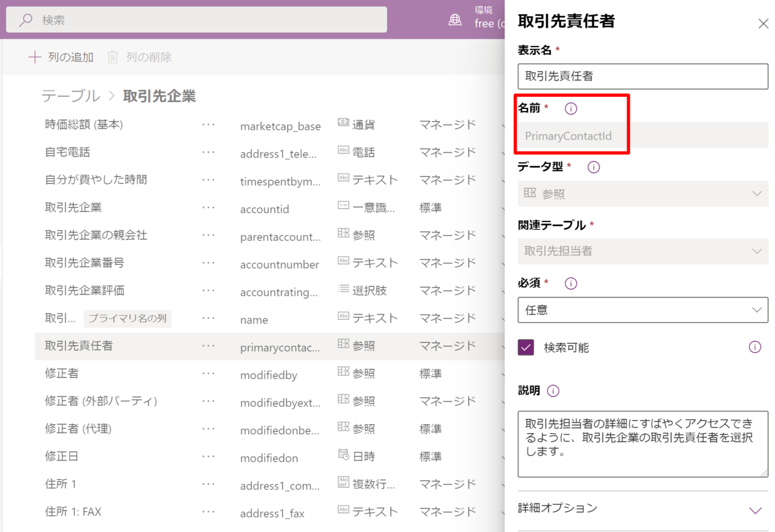Screen dimensions: 775x532
Task: Open the ellipsis menu on 取引先責任者 row
Action: point(209,347)
